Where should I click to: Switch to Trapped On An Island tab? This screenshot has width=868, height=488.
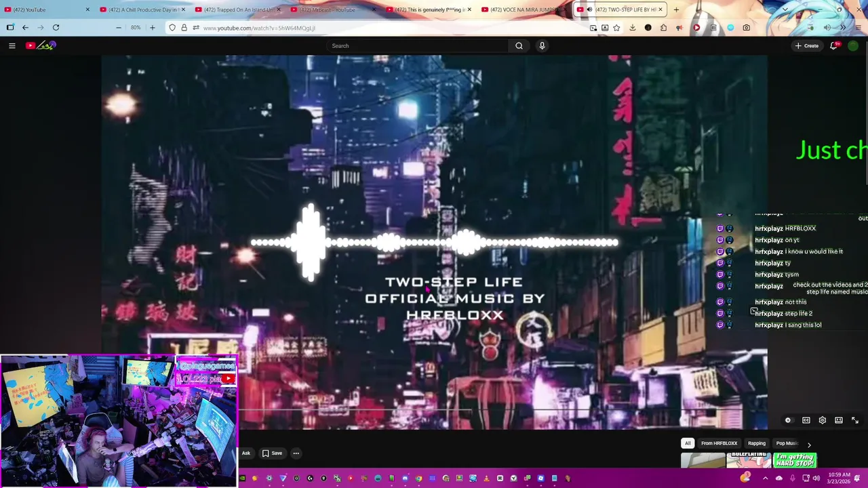[237, 9]
